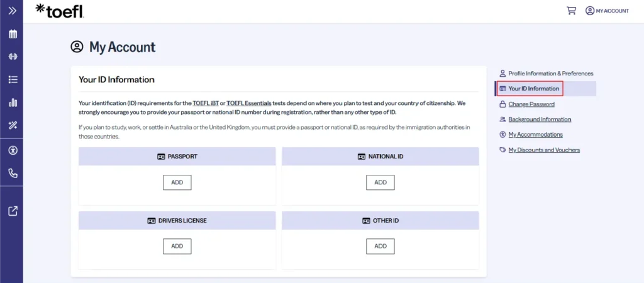Open the checklist icon in sidebar
Viewport: 644px width, 283px height.
(x=13, y=79)
